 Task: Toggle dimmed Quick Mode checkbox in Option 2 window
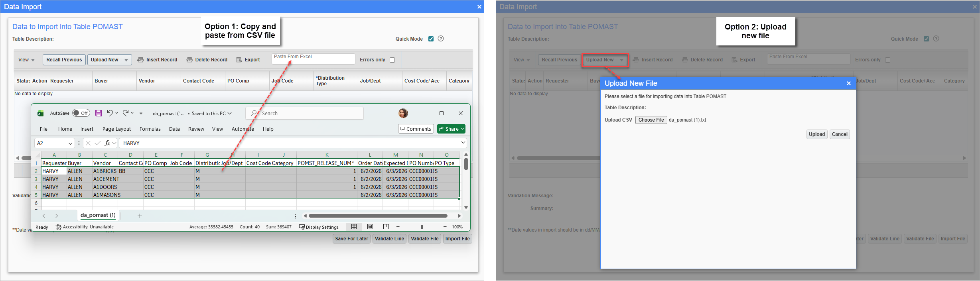[926, 39]
